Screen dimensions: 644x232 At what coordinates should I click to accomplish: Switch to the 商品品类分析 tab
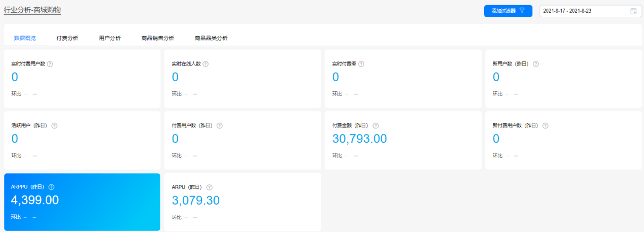211,38
